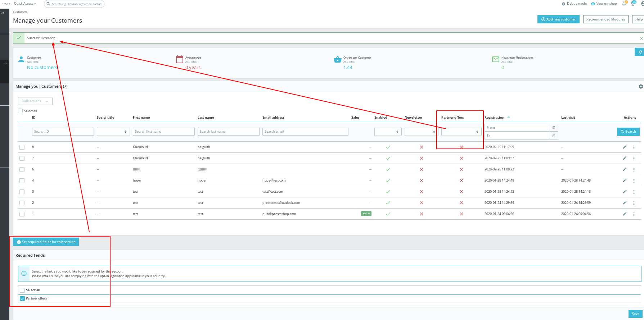Toggle Debug mode indicator

click(x=574, y=4)
